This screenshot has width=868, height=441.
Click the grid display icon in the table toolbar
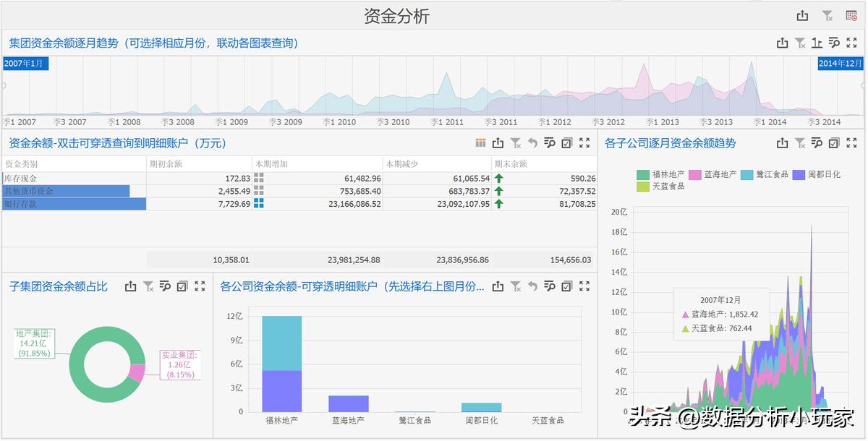point(480,144)
